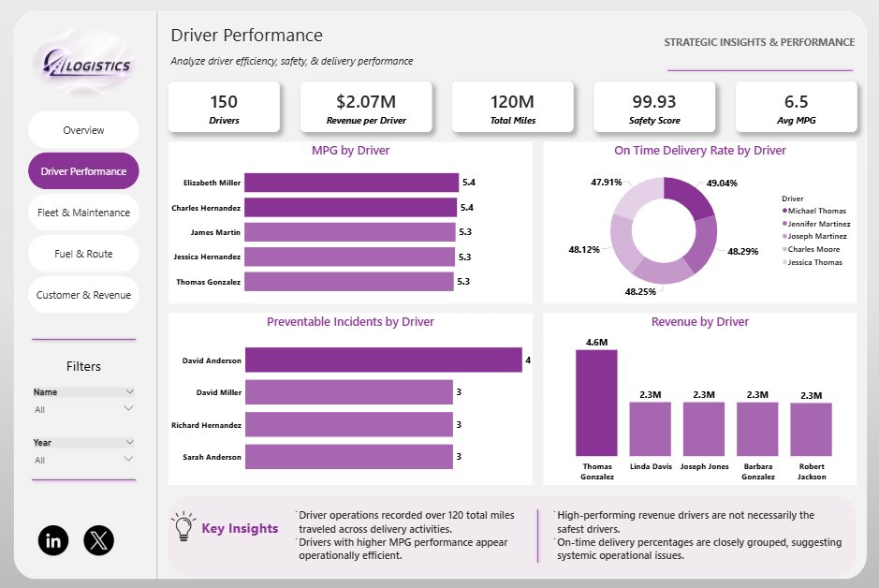Viewport: 879px width, 588px height.
Task: Select the 48.12% donut slice
Action: click(x=623, y=243)
